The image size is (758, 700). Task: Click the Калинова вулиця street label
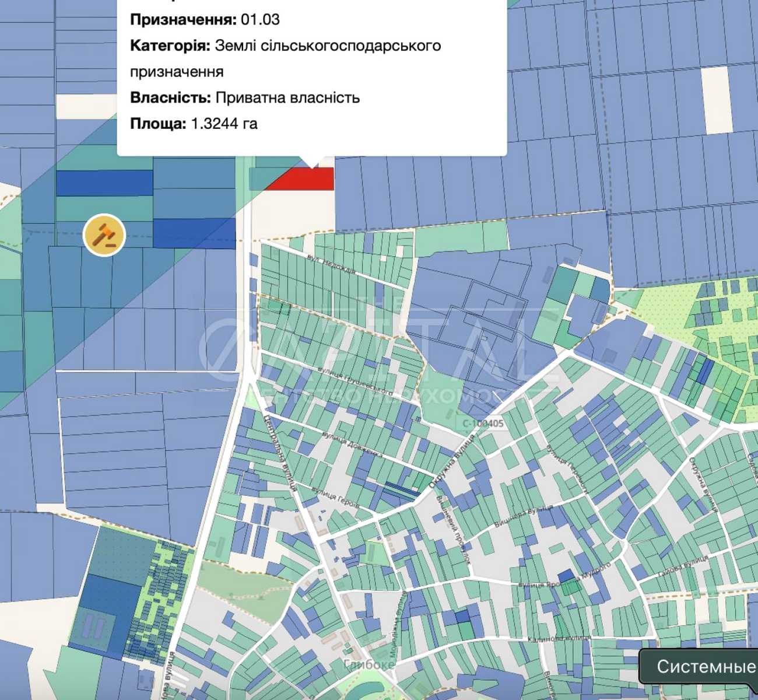559,639
